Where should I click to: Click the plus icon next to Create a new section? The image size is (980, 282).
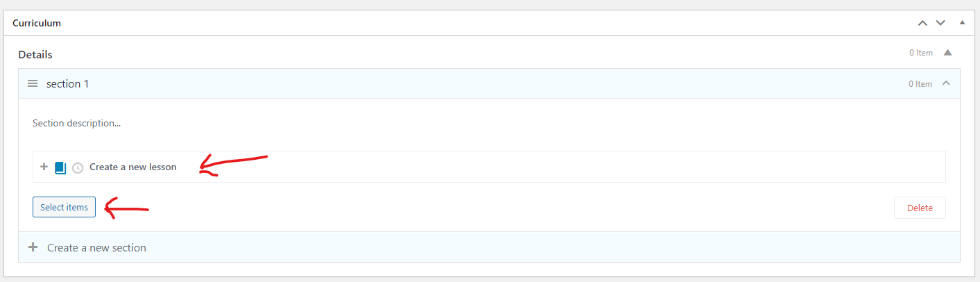point(33,247)
